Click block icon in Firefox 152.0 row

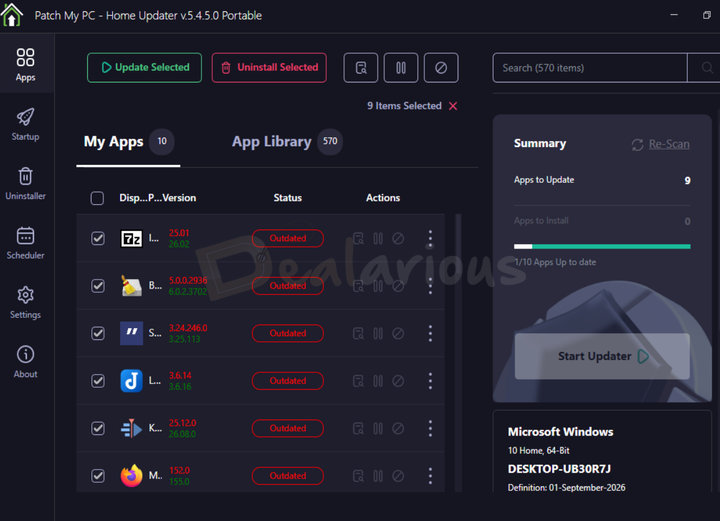click(398, 476)
